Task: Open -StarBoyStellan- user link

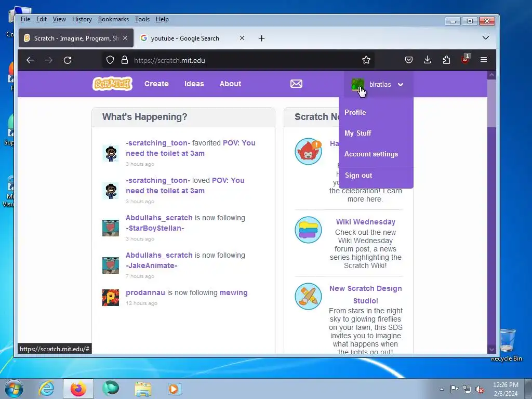Action: (155, 228)
